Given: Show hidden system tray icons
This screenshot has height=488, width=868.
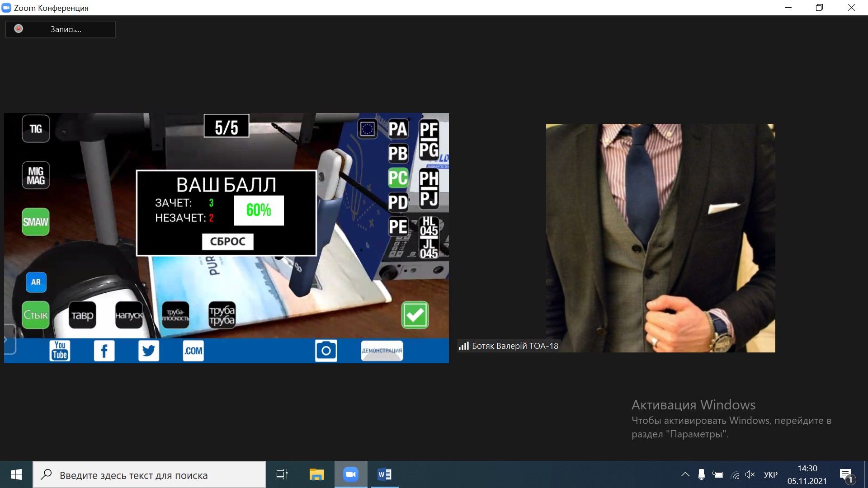Looking at the screenshot, I should pyautogui.click(x=685, y=474).
